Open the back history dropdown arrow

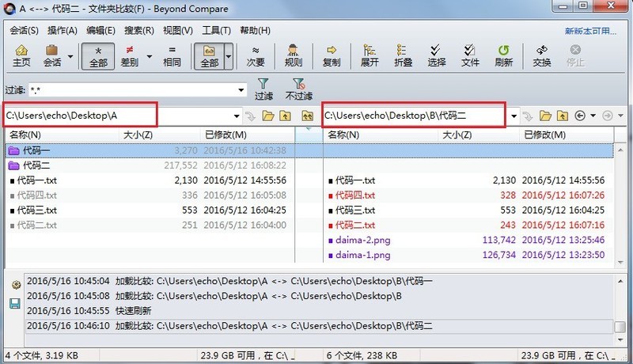pos(593,116)
